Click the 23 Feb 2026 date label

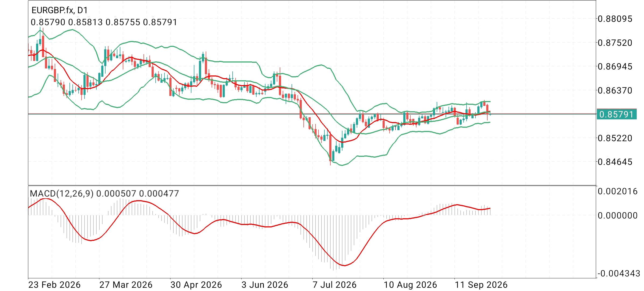54,285
